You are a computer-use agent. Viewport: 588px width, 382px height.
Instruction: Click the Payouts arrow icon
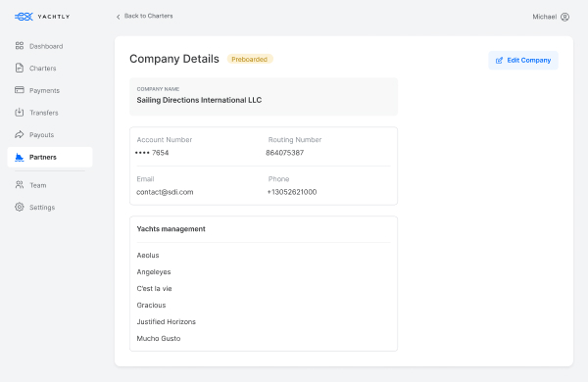[x=20, y=134]
